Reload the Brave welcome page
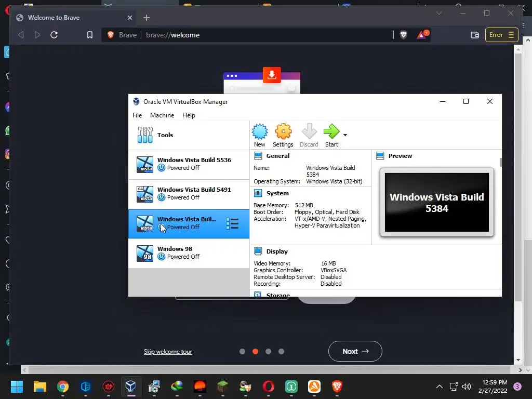This screenshot has height=399, width=532. 54,35
